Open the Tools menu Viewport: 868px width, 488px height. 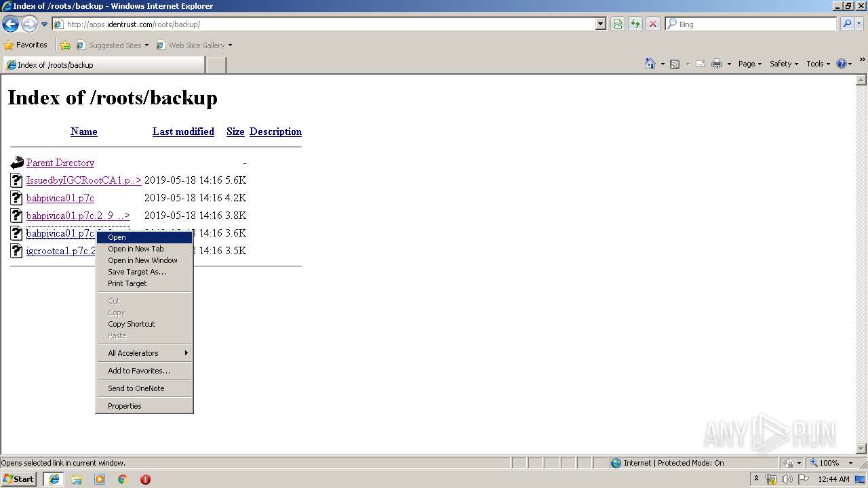pos(818,64)
